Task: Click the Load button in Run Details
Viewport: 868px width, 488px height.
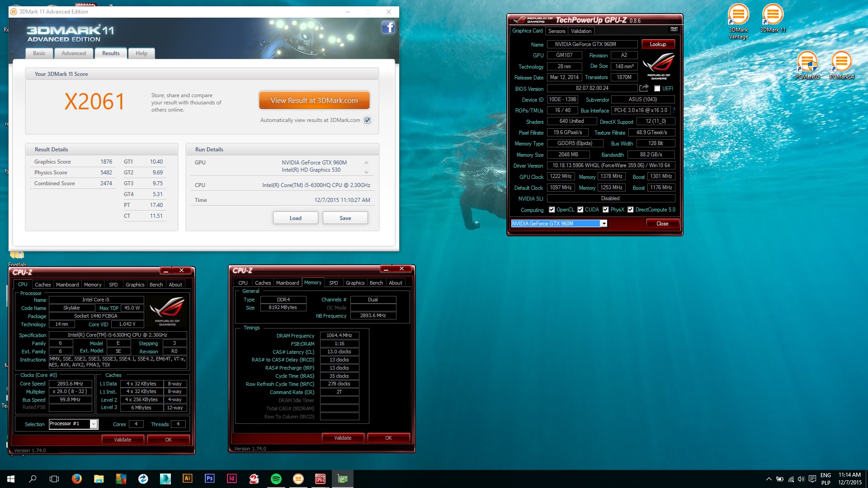Action: (x=295, y=218)
